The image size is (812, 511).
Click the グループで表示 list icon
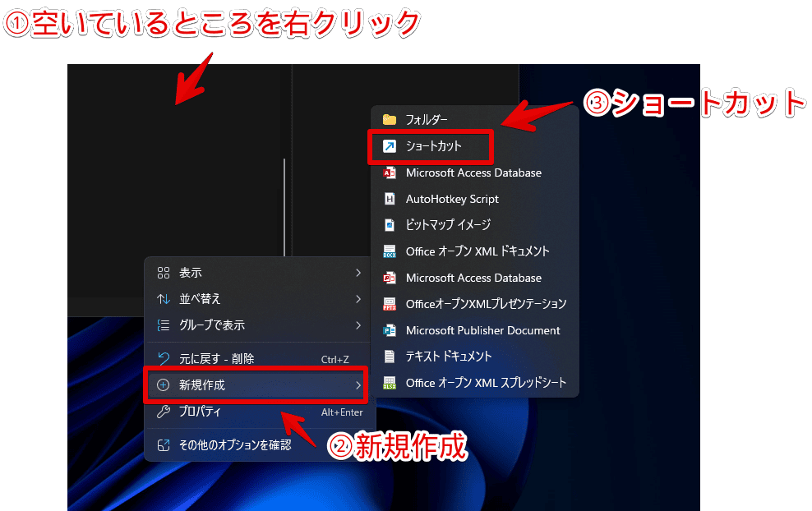(164, 325)
